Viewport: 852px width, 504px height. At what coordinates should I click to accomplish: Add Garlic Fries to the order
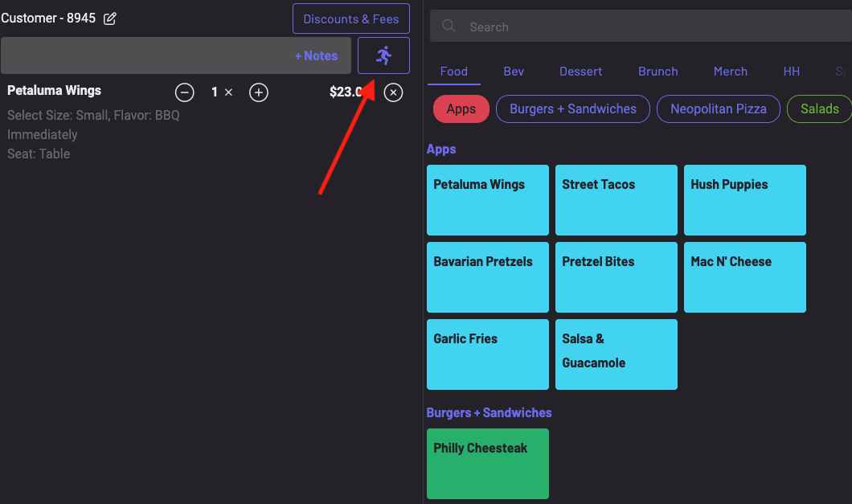(487, 354)
